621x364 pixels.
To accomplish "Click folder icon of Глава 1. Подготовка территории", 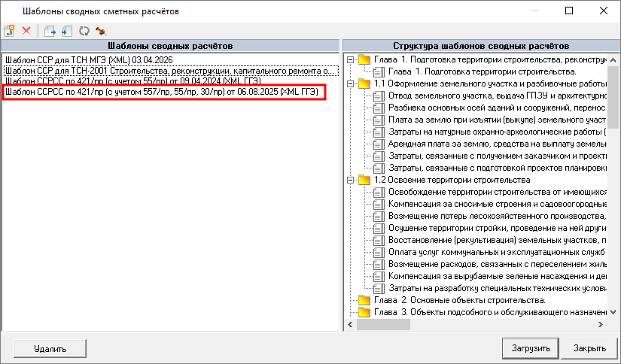I will click(x=364, y=59).
